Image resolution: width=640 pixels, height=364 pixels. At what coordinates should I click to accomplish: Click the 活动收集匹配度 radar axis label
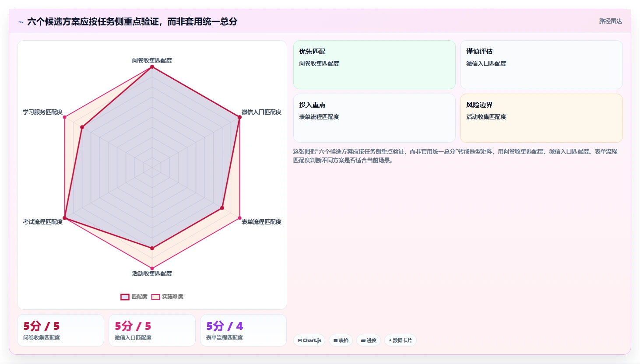[x=152, y=273]
